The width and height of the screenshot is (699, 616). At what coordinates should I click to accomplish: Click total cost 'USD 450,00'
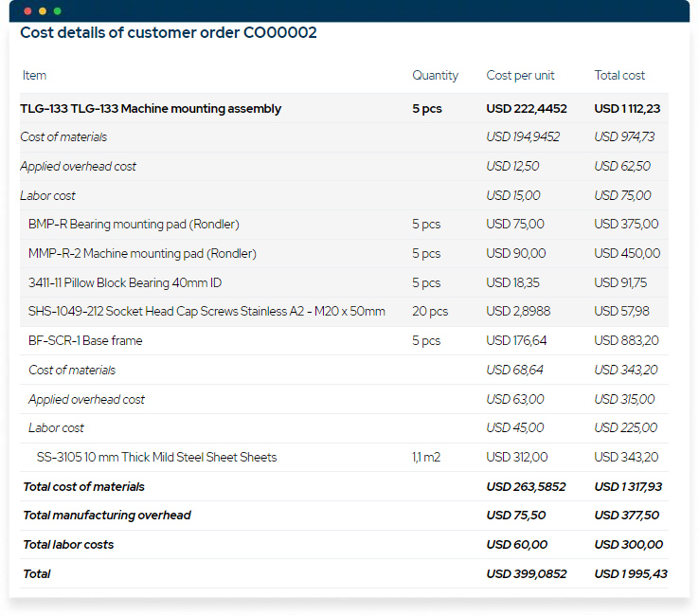click(x=627, y=253)
